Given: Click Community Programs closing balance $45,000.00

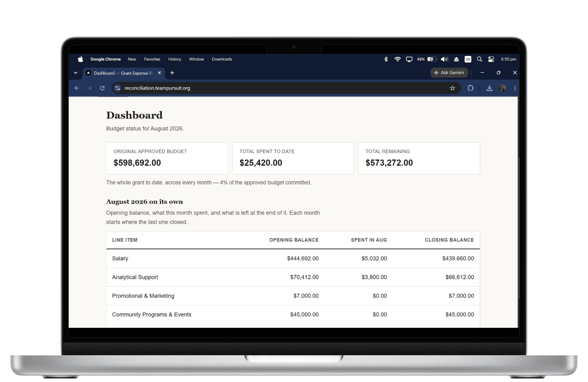Looking at the screenshot, I should pos(460,315).
